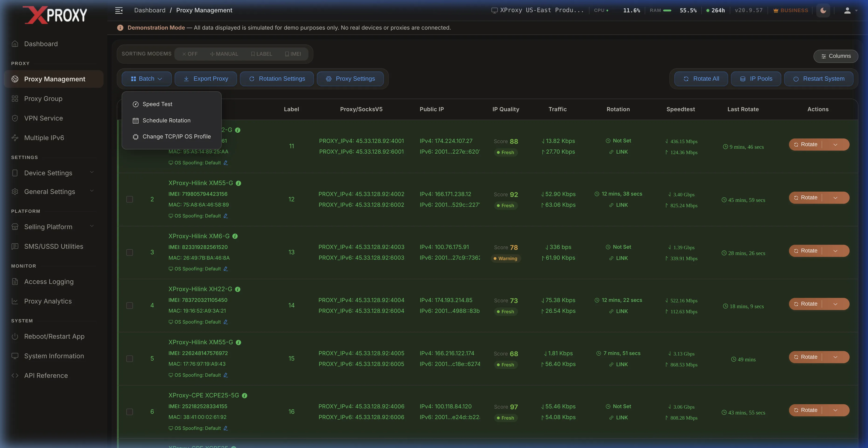Click Dashboard in the breadcrumb
Viewport: 868px width, 448px height.
coord(150,10)
